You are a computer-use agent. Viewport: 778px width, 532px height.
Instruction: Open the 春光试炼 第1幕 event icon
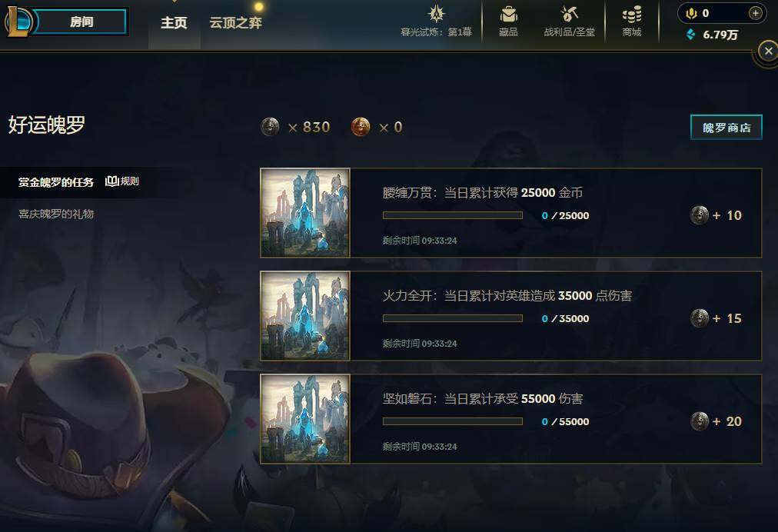pyautogui.click(x=436, y=14)
